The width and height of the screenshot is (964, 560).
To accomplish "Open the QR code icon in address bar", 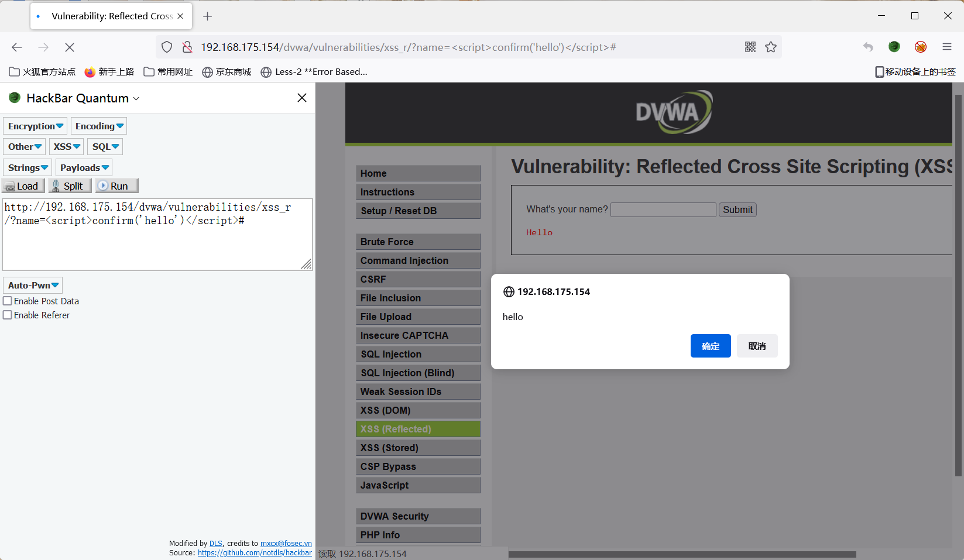I will [x=750, y=47].
